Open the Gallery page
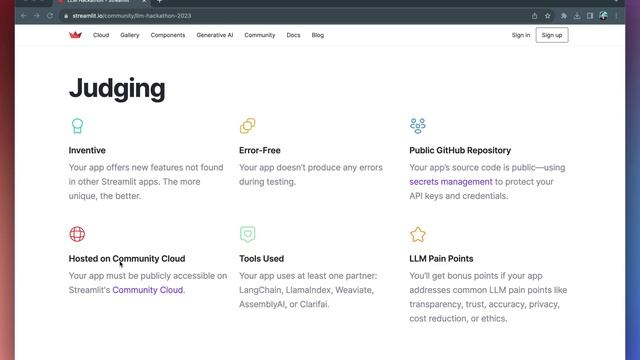The height and width of the screenshot is (360, 640). coord(130,35)
